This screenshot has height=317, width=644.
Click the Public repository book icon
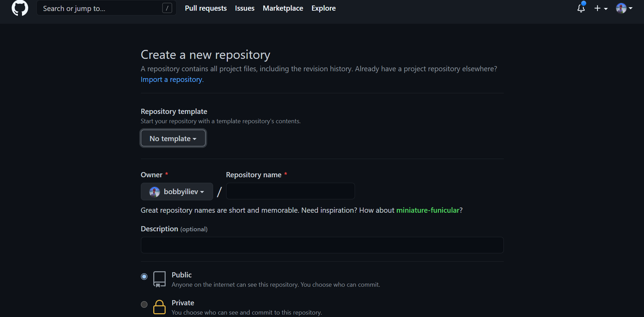(159, 279)
